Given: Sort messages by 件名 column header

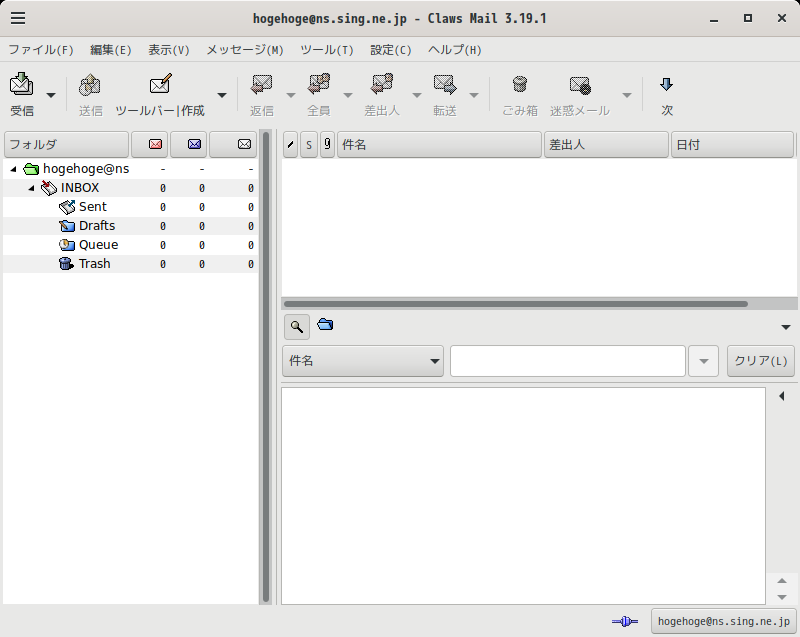Looking at the screenshot, I should tap(439, 144).
